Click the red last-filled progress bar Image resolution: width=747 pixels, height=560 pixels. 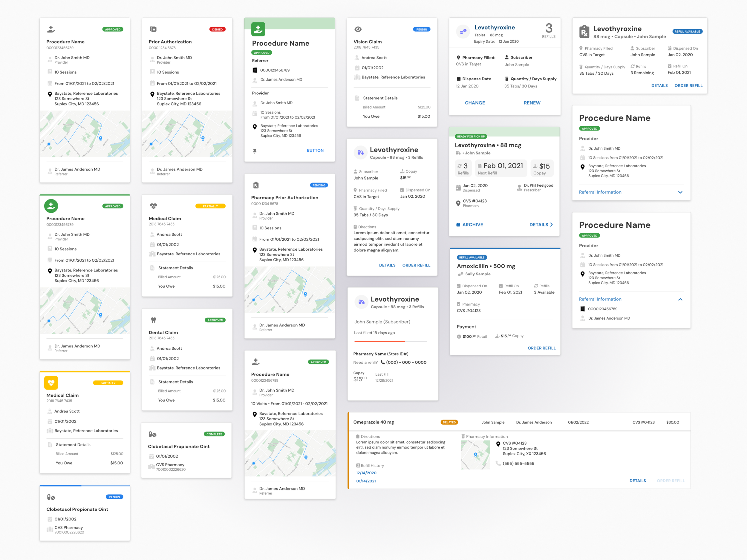[x=379, y=342]
